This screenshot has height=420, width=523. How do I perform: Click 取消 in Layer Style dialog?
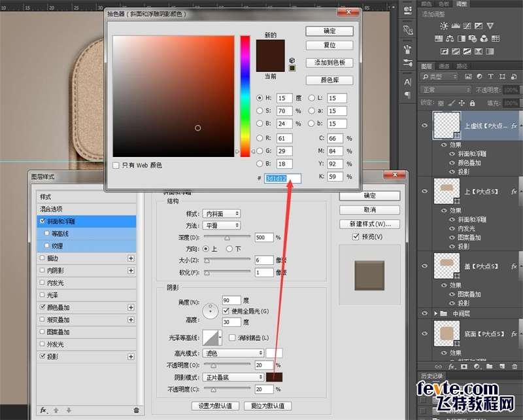tap(369, 209)
